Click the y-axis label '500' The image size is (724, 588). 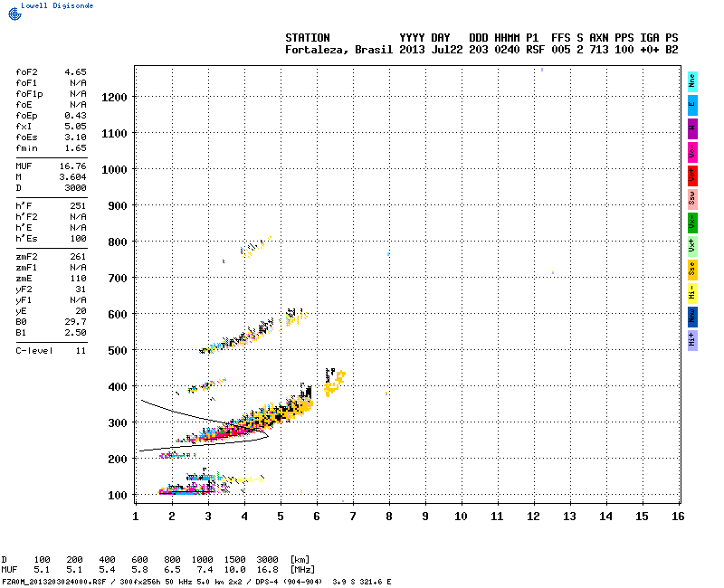pyautogui.click(x=118, y=351)
